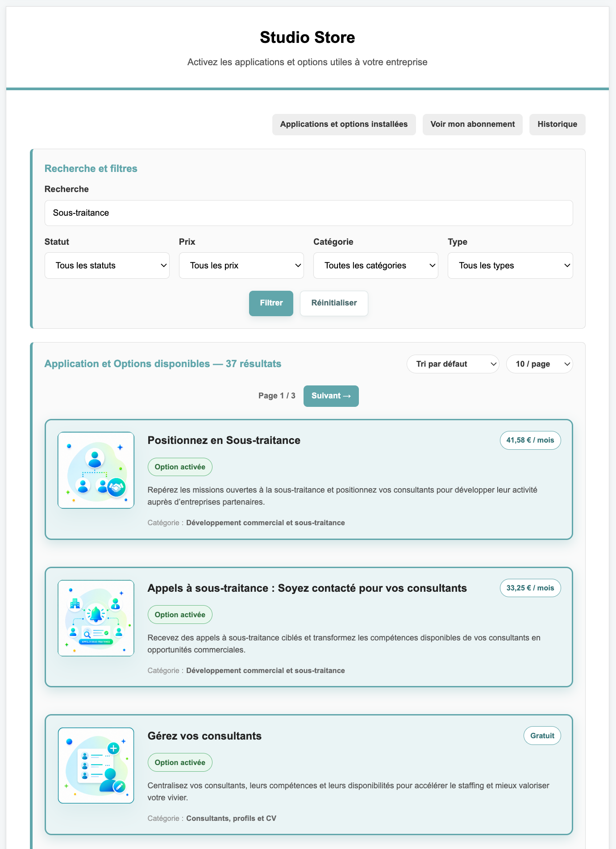Viewport: 616px width, 849px height.
Task: Click Voir mon abonnement
Action: (x=473, y=125)
